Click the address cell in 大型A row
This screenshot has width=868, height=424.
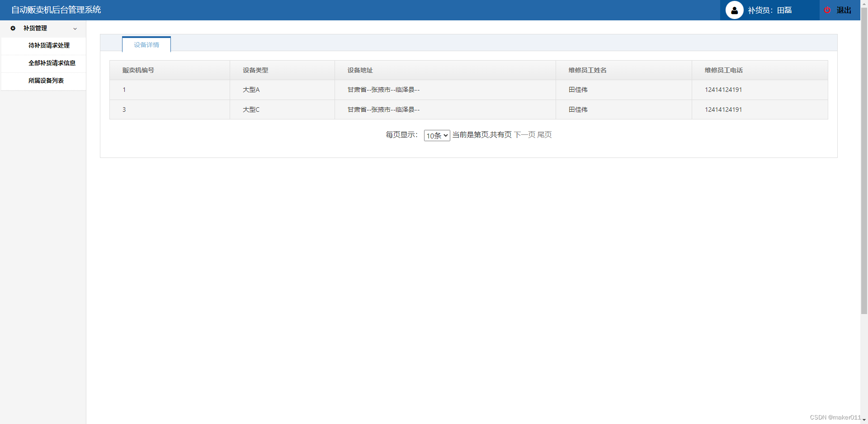click(445, 90)
